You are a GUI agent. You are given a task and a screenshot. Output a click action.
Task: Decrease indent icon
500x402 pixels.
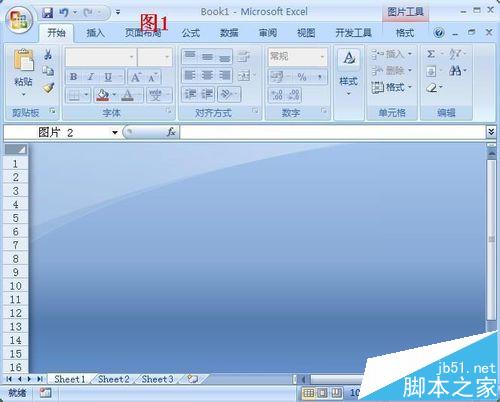coord(190,94)
